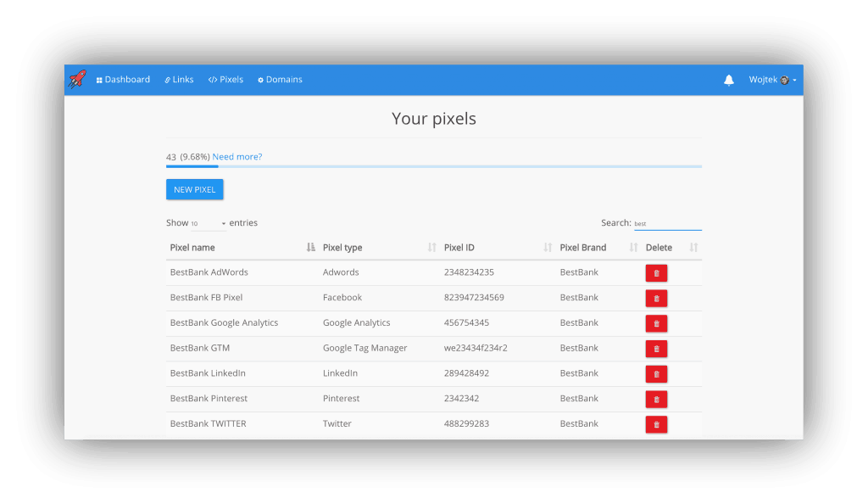Screen dimensions: 868x504
Task: Click the Domains gear icon
Action: [260, 79]
